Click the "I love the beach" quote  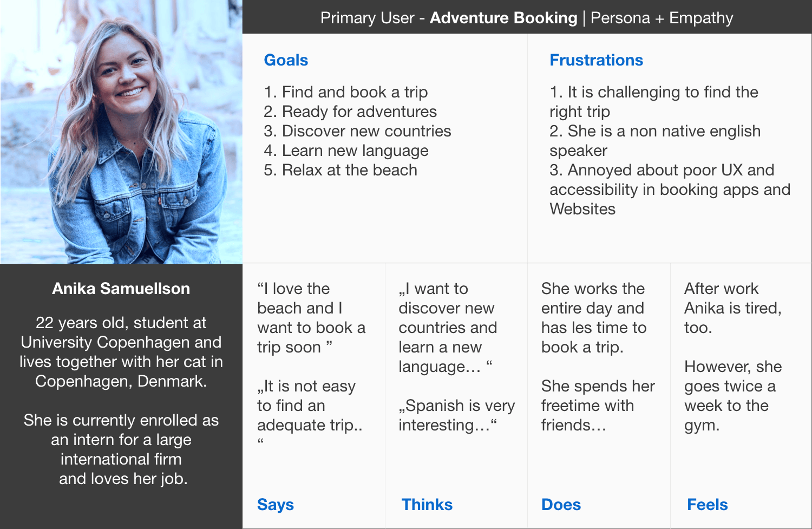pos(311,317)
